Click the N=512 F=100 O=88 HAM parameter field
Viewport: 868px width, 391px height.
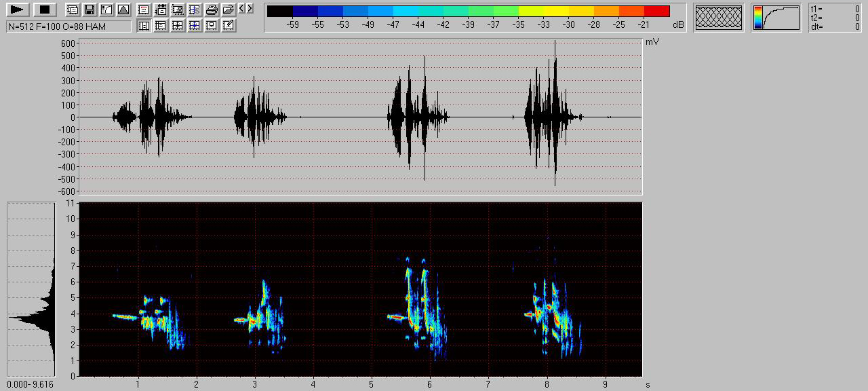pos(68,26)
